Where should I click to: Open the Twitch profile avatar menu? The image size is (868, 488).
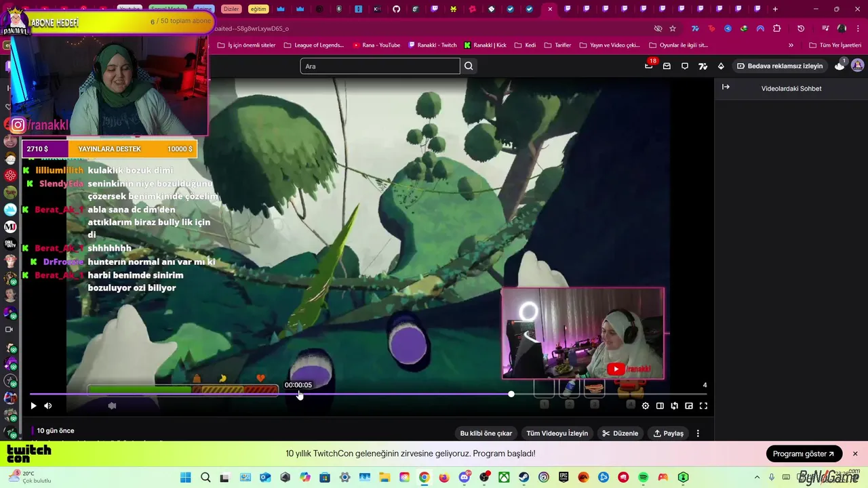[858, 66]
